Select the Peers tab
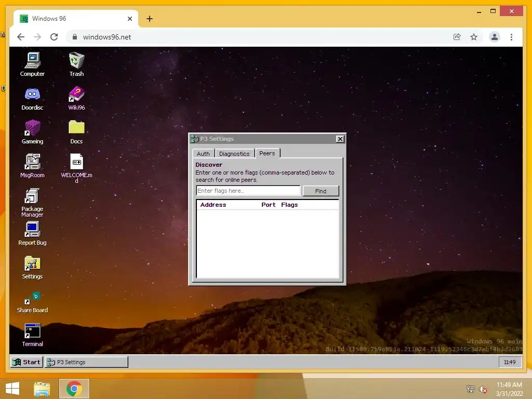Viewport: 532px width, 399px height. click(268, 153)
